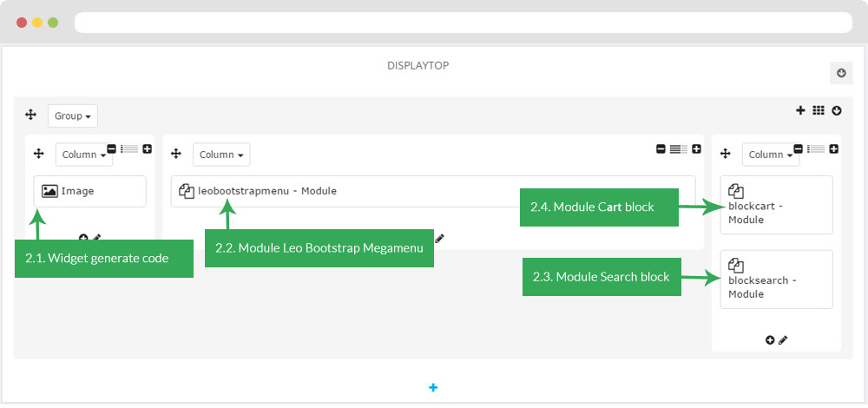The image size is (868, 408).
Task: Add a new column with group plus icon
Action: (x=800, y=110)
